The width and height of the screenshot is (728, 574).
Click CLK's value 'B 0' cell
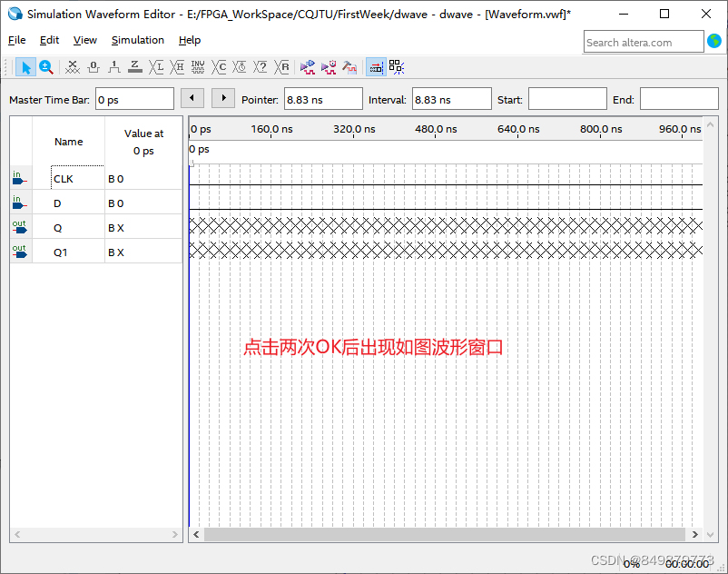tap(143, 179)
